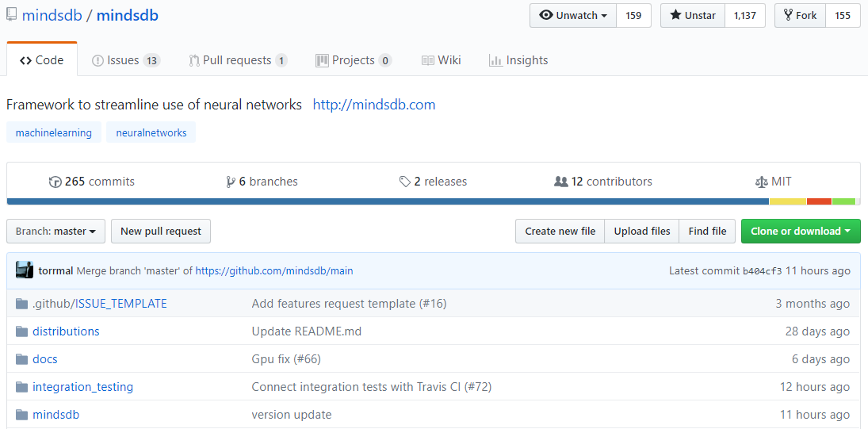The height and width of the screenshot is (429, 868).
Task: Expand the Clone or download dropdown
Action: [x=801, y=231]
